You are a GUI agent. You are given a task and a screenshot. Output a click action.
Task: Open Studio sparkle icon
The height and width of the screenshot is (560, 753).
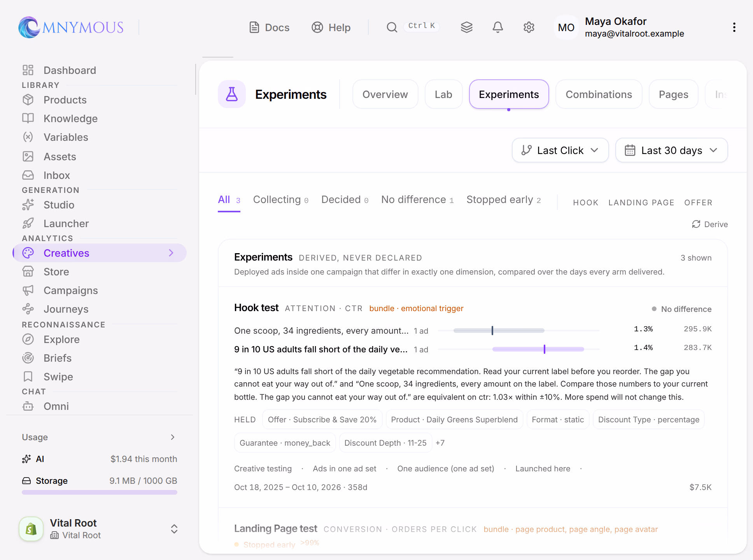click(28, 205)
